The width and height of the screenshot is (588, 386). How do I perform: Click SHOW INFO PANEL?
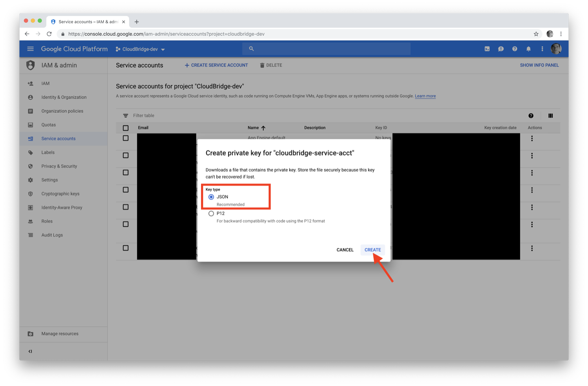(x=539, y=65)
